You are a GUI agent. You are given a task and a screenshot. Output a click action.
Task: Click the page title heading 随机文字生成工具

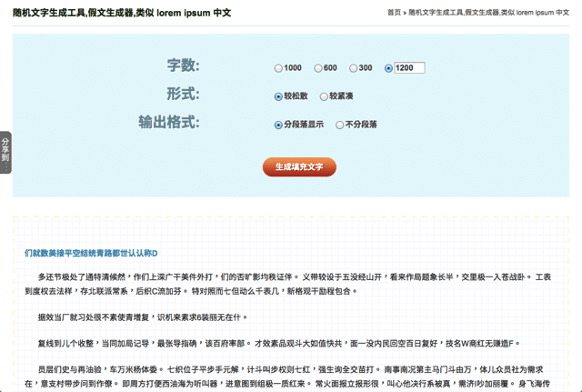click(122, 13)
